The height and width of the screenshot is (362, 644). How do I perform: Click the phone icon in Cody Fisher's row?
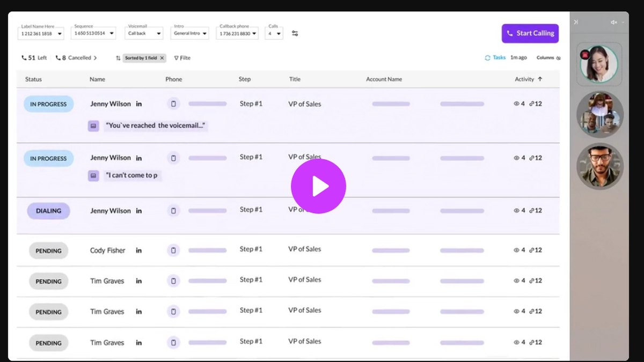click(173, 250)
